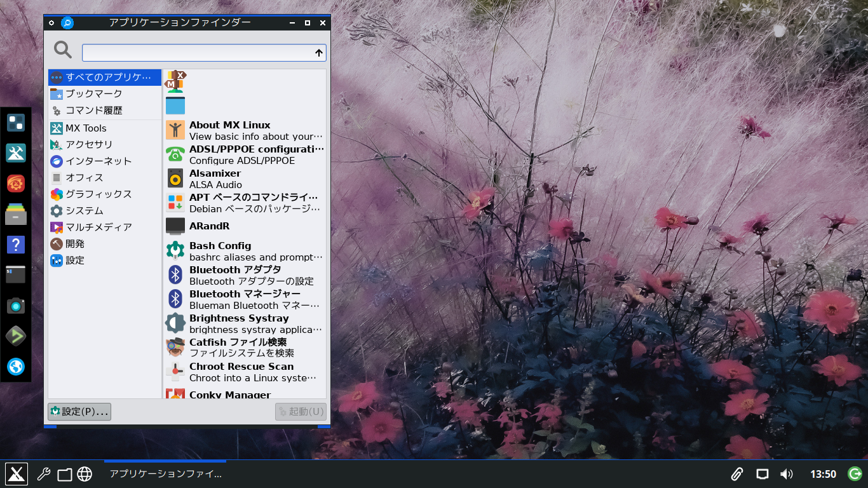Image resolution: width=868 pixels, height=488 pixels.
Task: Click the 'View basic info about your…' description
Action: click(256, 137)
